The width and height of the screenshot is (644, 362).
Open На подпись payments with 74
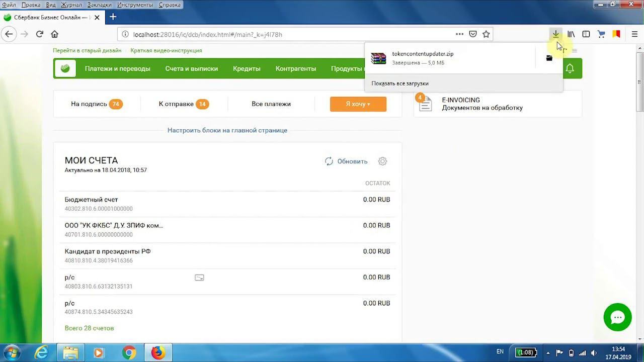tap(97, 104)
